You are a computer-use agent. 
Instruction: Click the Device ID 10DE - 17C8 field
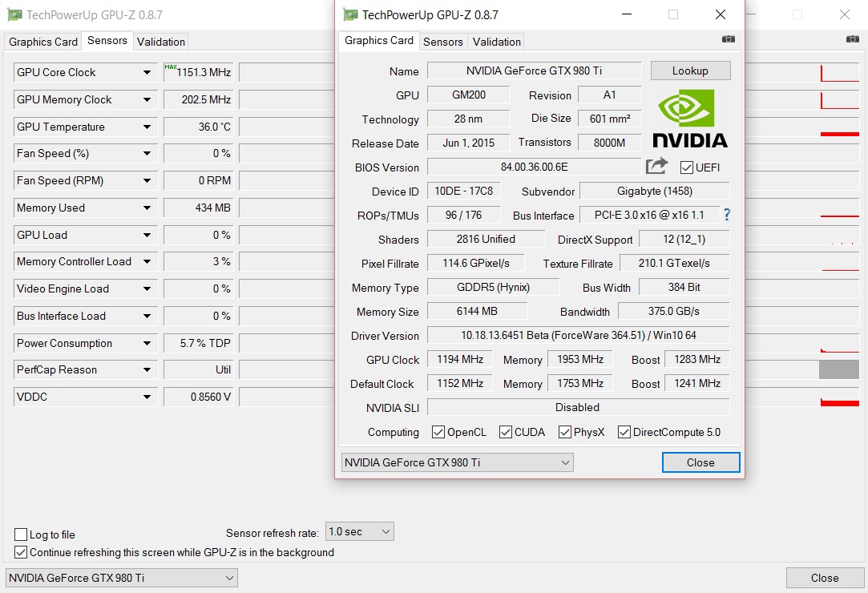[463, 191]
